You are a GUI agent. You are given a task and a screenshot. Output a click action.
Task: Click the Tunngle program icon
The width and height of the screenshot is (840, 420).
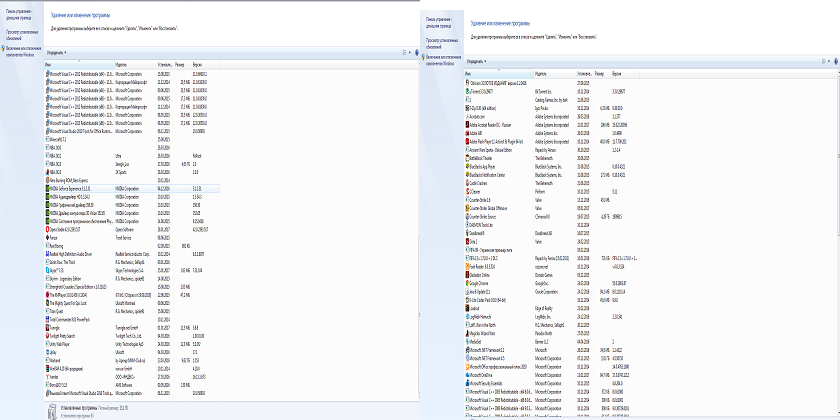(x=47, y=328)
